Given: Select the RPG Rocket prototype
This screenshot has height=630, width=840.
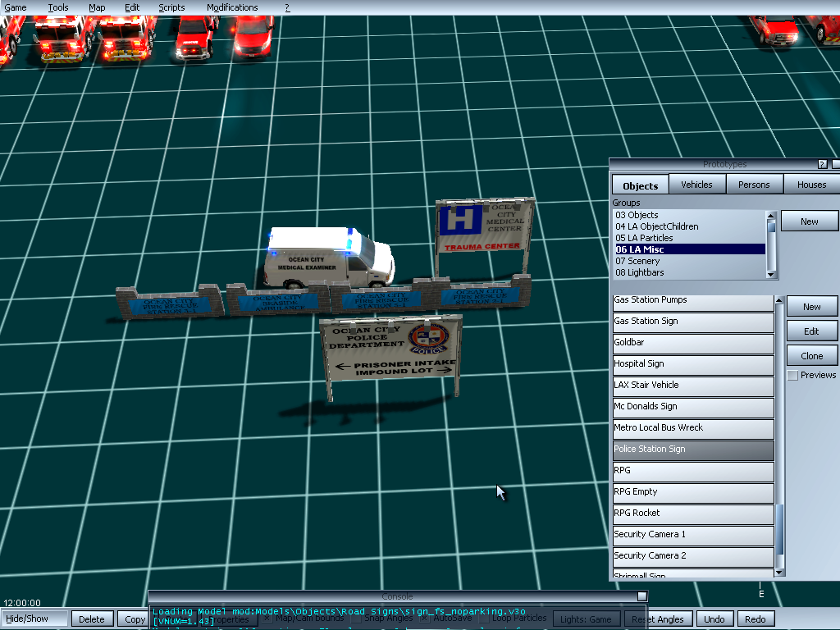Looking at the screenshot, I should (693, 515).
